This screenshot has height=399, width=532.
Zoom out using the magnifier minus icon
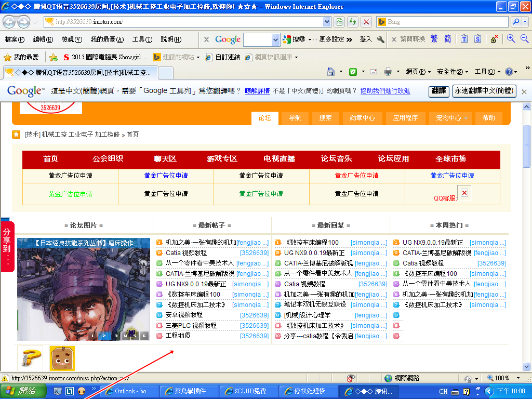[x=525, y=38]
